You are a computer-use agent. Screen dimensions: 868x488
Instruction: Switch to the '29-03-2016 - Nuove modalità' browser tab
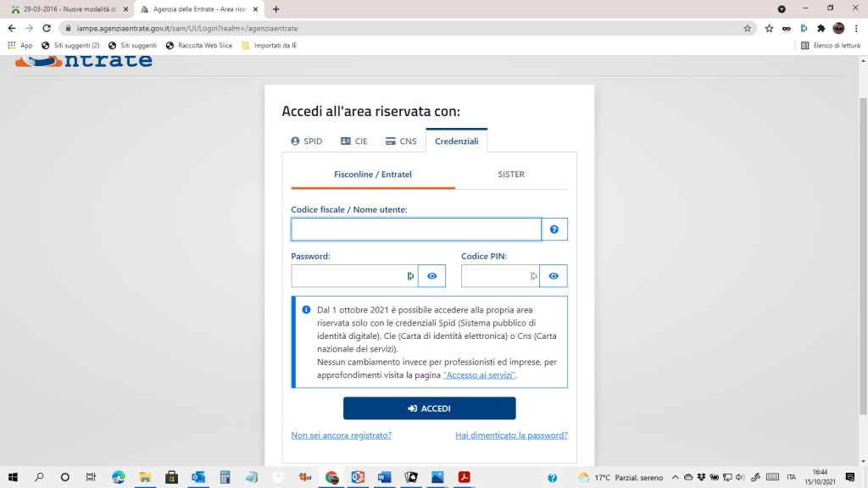(x=70, y=8)
